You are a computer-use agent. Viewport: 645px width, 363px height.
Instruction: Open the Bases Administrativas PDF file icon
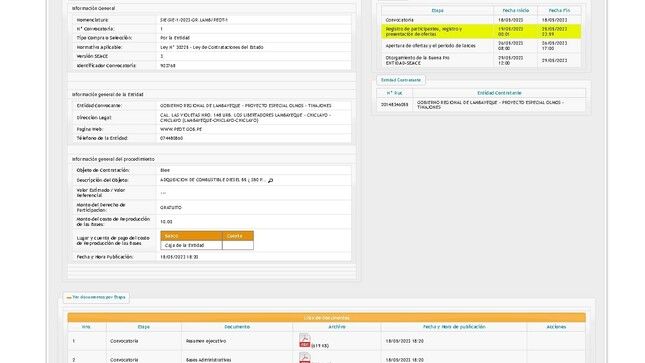point(304,358)
